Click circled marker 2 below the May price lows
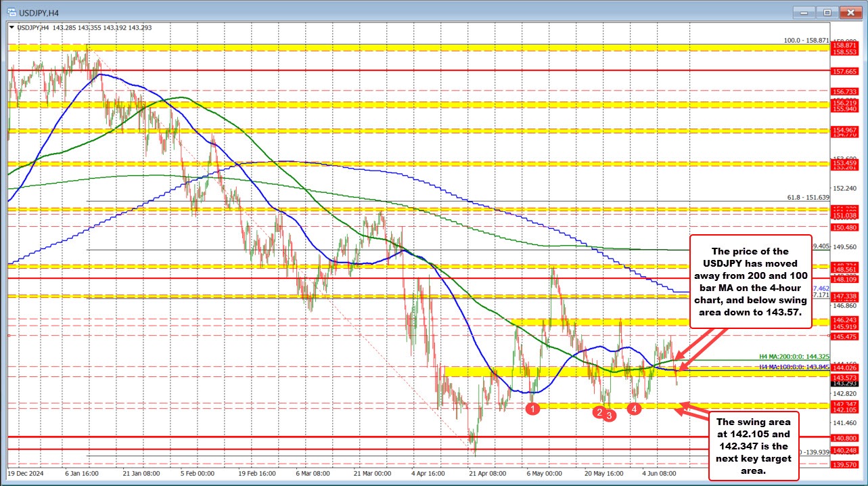 (x=599, y=412)
